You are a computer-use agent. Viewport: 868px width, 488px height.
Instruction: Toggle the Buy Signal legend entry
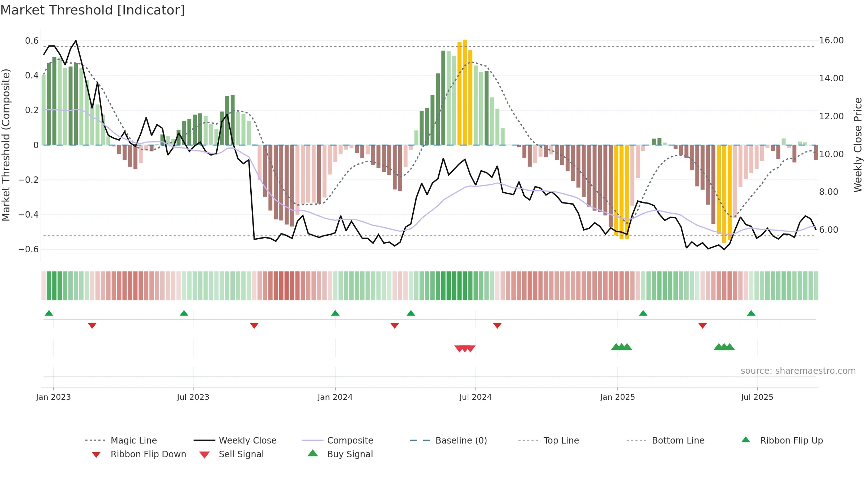coord(340,454)
